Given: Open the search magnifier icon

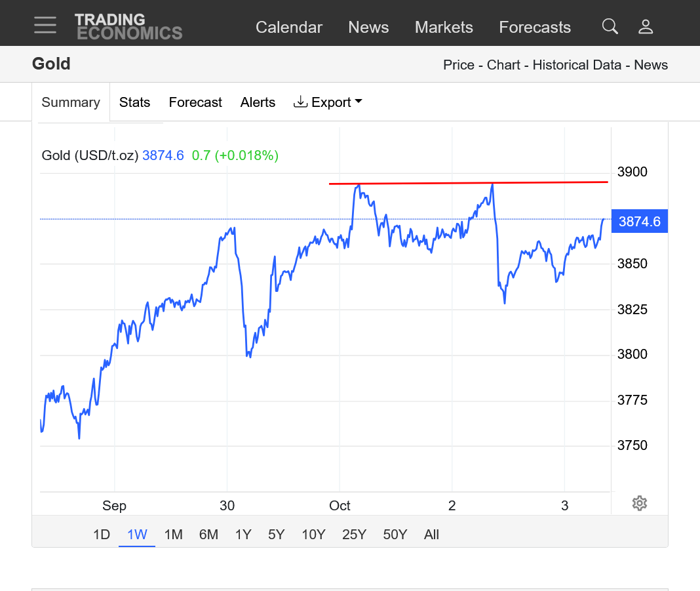Looking at the screenshot, I should 610,26.
